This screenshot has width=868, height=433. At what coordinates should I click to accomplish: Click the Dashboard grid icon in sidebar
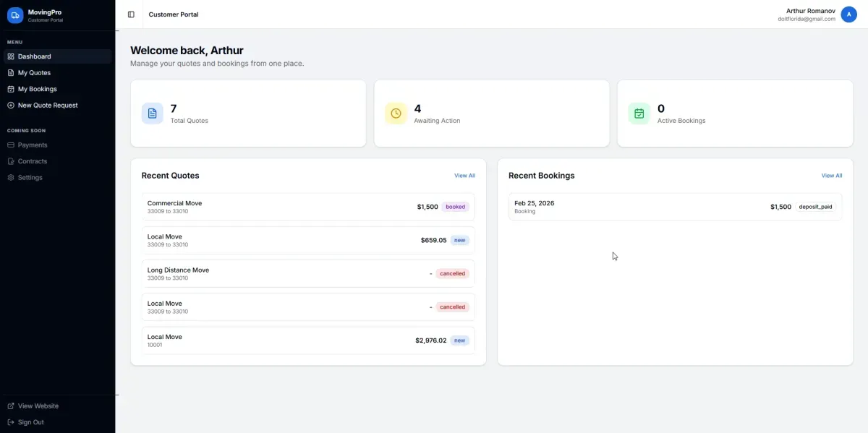tap(11, 56)
